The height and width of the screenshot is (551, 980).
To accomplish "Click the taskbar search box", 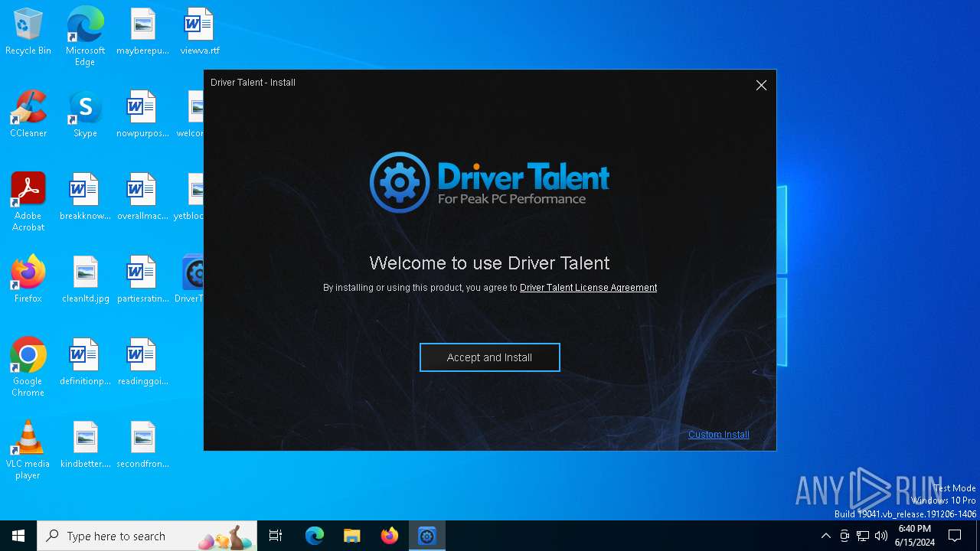I will [x=148, y=536].
